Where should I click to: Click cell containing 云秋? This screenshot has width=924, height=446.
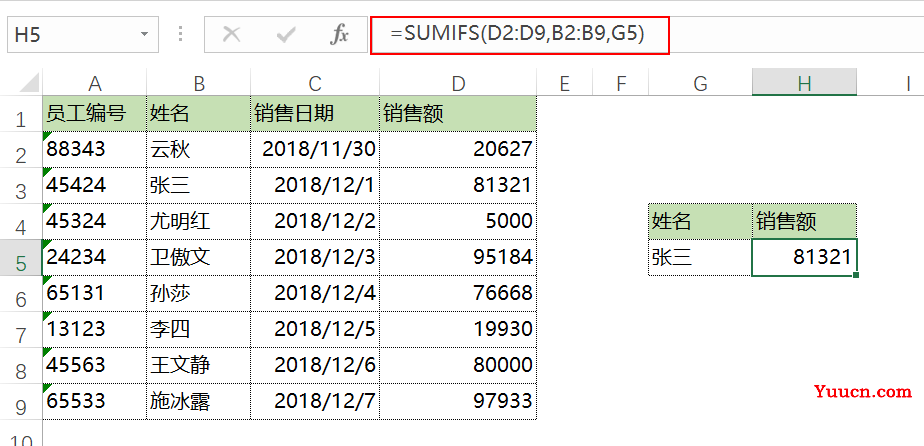[x=199, y=150]
